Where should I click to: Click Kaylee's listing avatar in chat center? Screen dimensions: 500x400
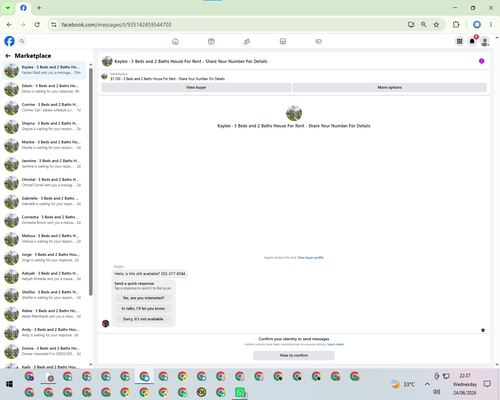[294, 113]
